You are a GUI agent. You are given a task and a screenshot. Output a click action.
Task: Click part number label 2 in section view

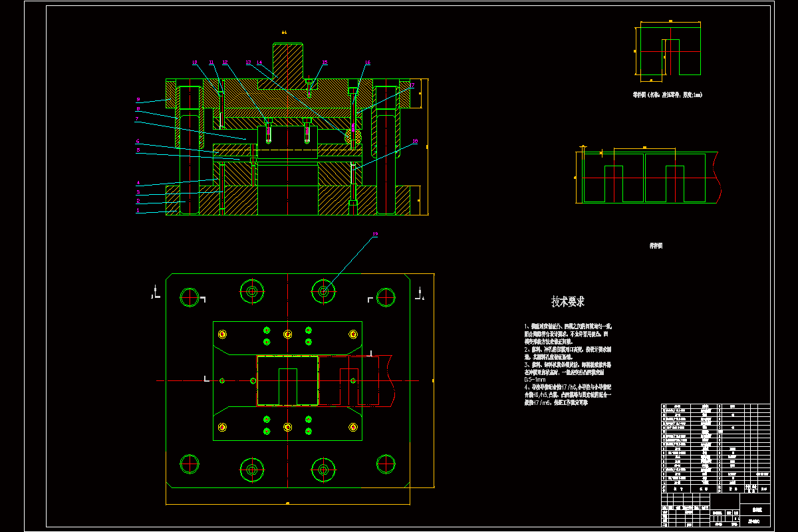(x=138, y=201)
